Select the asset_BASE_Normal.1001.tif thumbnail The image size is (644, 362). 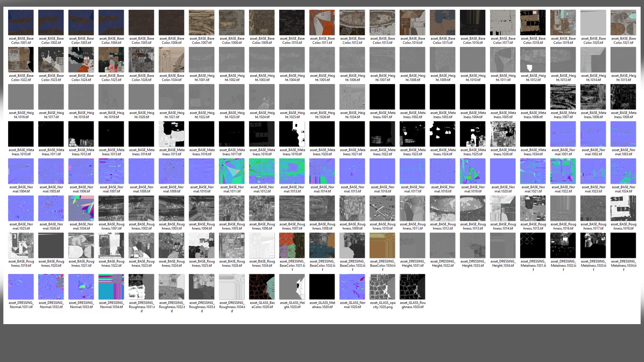pyautogui.click(x=563, y=134)
